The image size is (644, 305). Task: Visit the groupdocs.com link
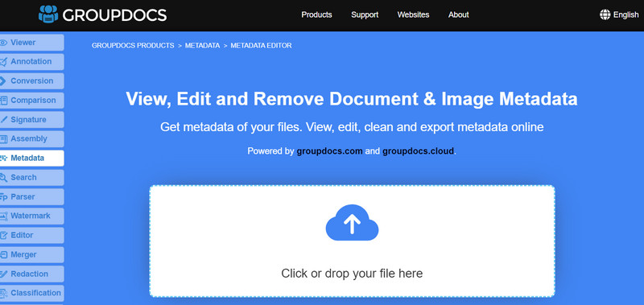(329, 151)
